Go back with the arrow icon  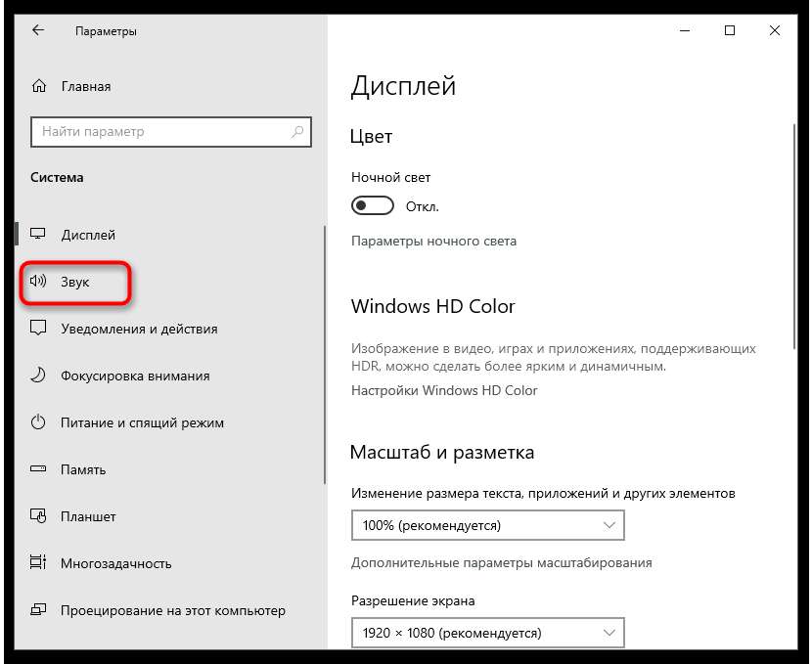[x=38, y=30]
